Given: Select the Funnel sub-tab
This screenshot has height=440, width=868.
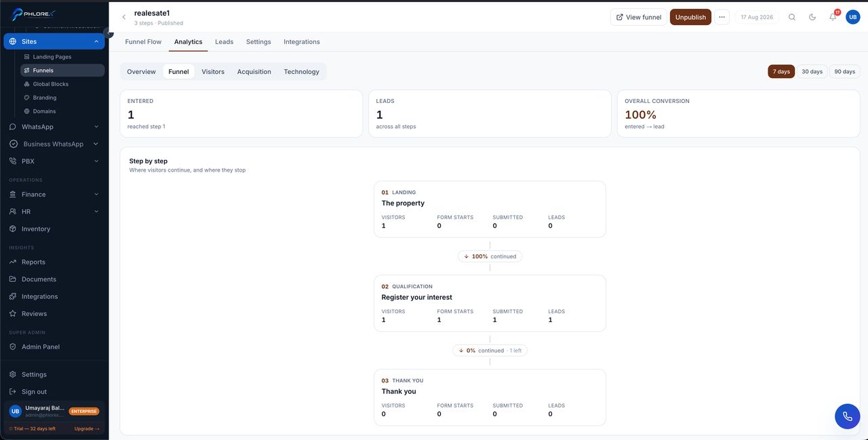Looking at the screenshot, I should coord(179,72).
